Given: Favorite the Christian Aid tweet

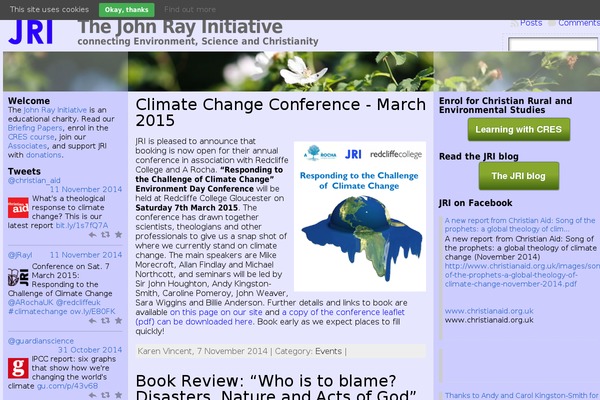Looking at the screenshot, I should tap(119, 235).
